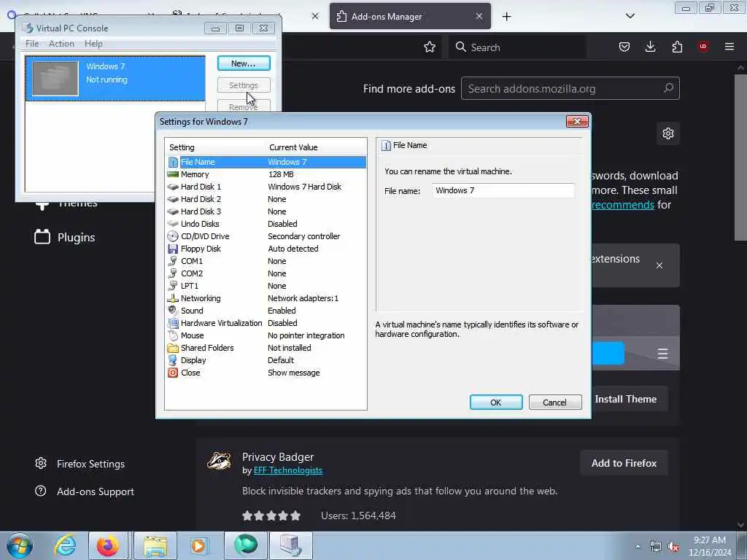
Task: Show hidden system tray icons arrow
Action: [x=638, y=546]
